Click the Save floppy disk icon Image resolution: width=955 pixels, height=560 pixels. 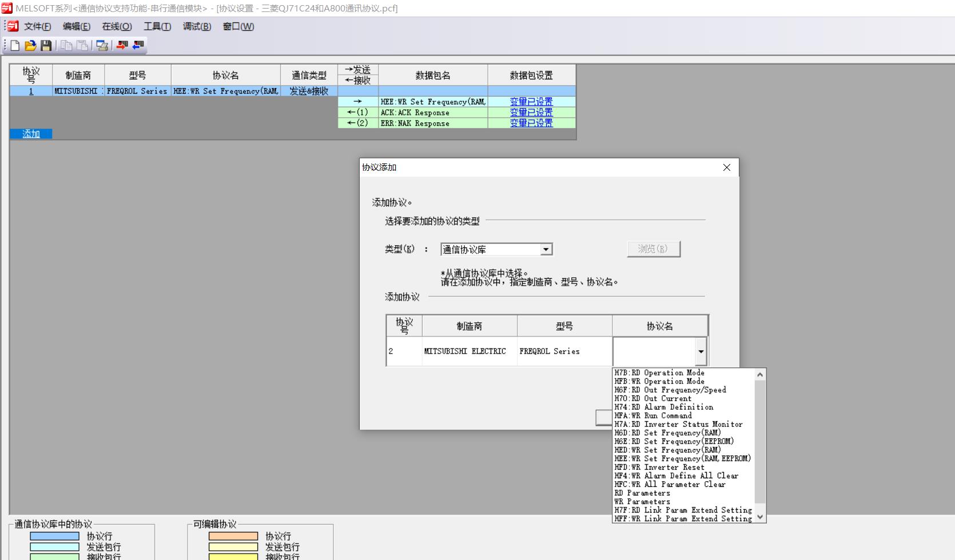pyautogui.click(x=46, y=45)
